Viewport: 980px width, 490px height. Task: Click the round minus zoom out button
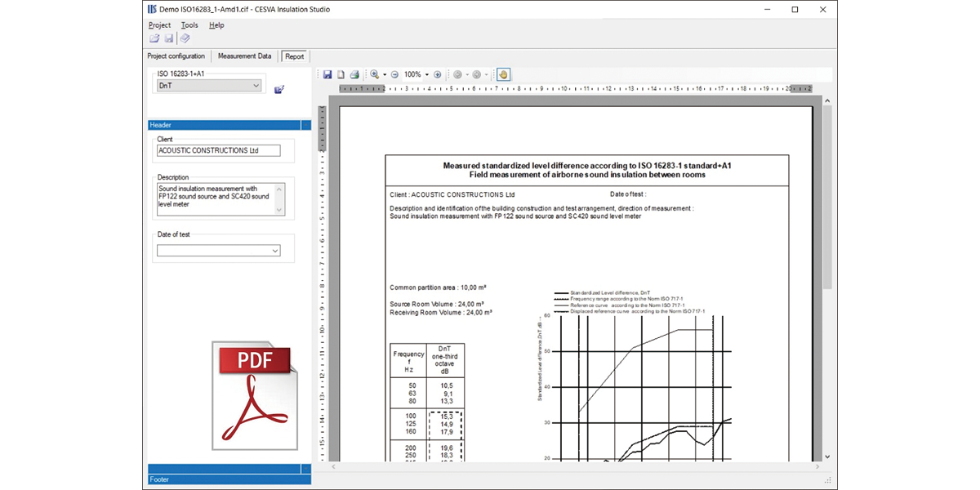click(394, 74)
